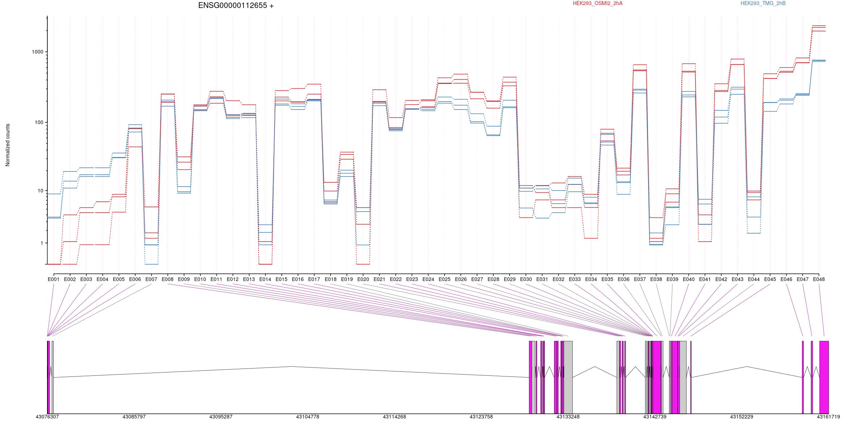Click the y-axis tick label 10
This screenshot has height=434, width=868.
[x=41, y=191]
